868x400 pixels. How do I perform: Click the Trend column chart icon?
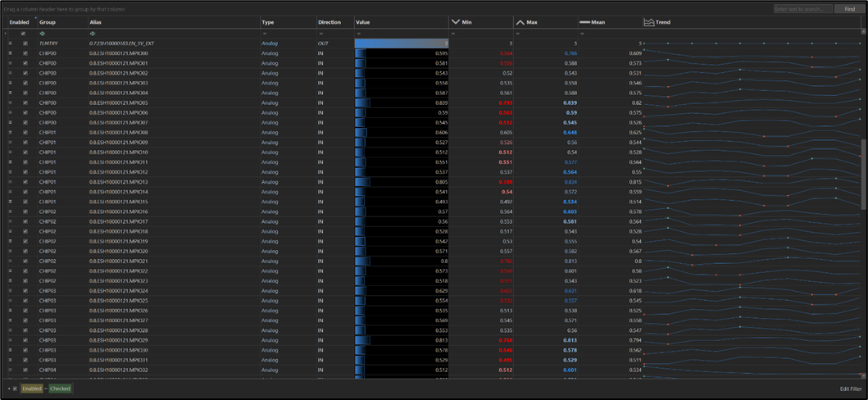(649, 22)
